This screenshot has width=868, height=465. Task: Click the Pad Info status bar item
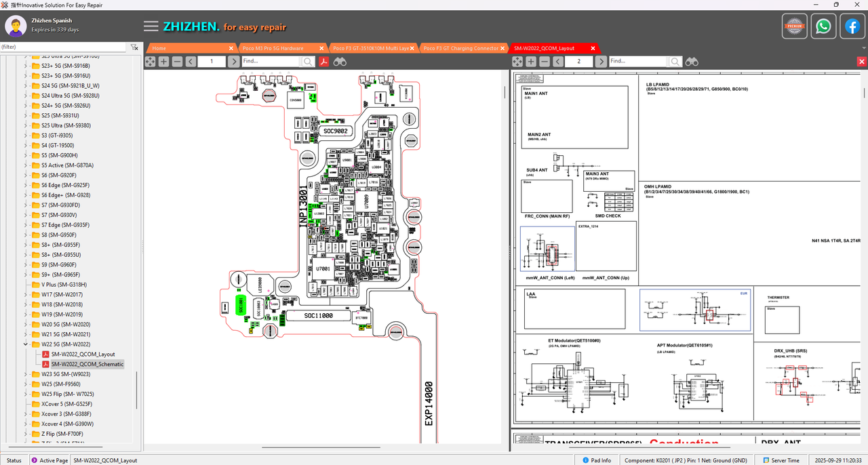596,460
